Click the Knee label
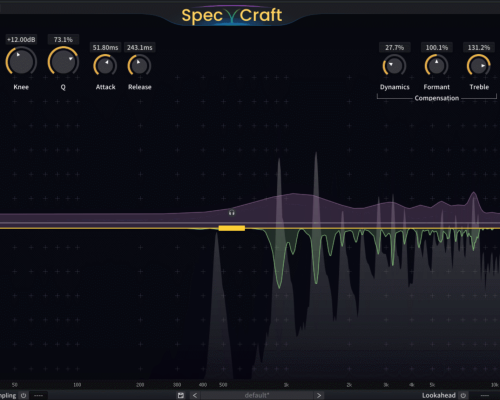 click(21, 87)
